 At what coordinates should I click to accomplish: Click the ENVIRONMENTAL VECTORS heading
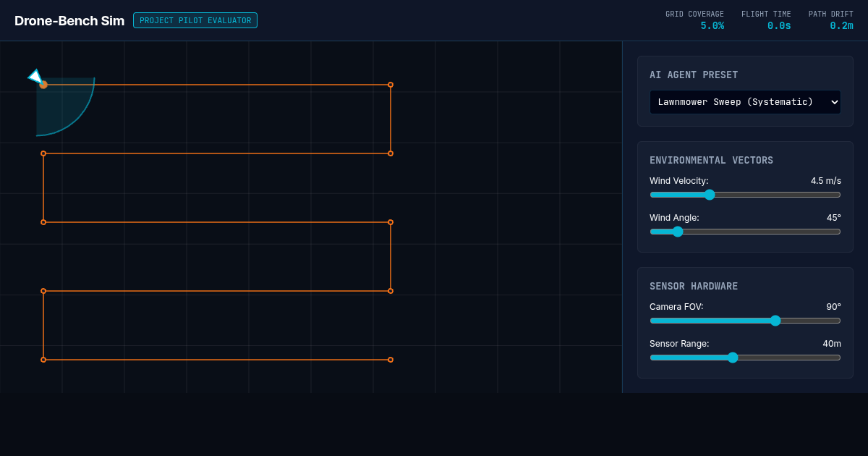pyautogui.click(x=711, y=161)
